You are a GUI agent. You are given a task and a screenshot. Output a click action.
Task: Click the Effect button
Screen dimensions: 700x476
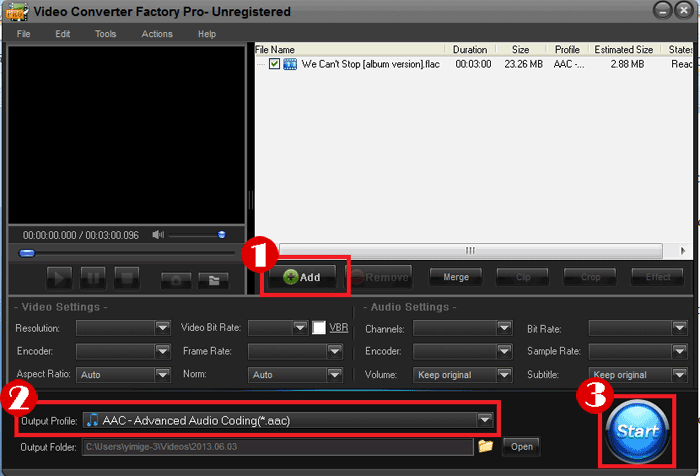click(658, 277)
